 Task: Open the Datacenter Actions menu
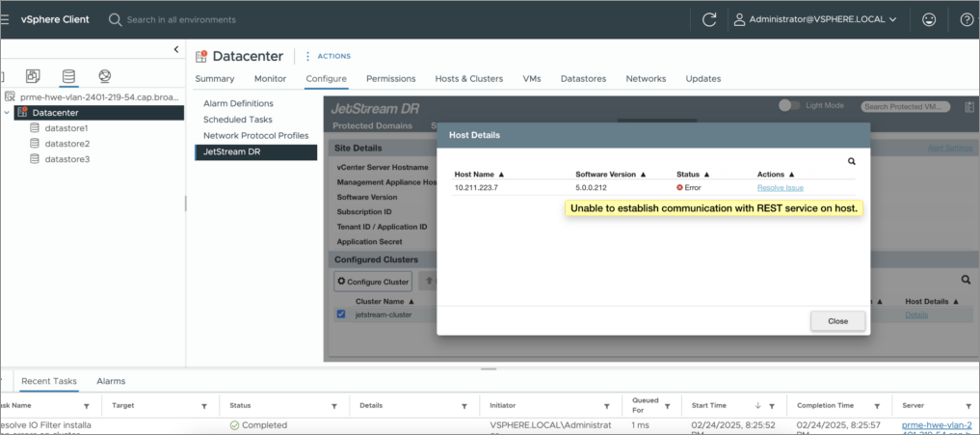[328, 56]
